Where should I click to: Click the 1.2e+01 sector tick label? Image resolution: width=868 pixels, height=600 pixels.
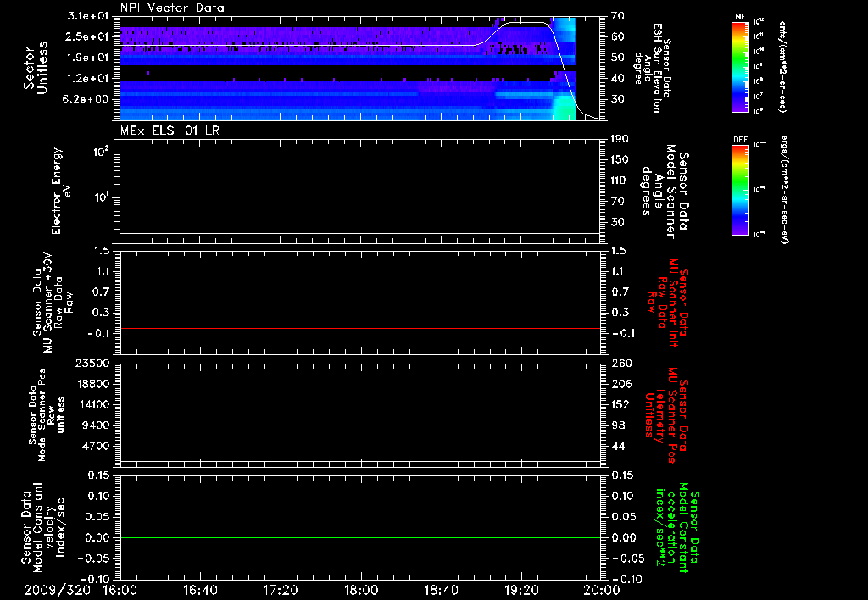[87, 79]
